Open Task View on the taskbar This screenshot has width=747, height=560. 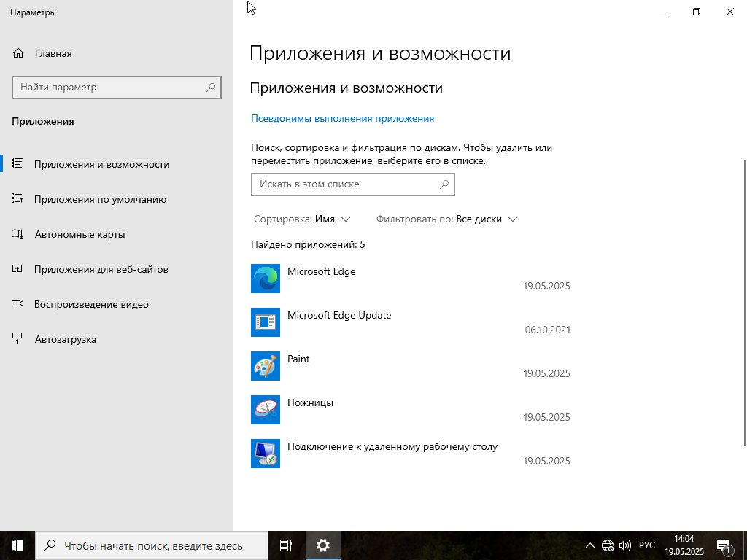tap(286, 545)
